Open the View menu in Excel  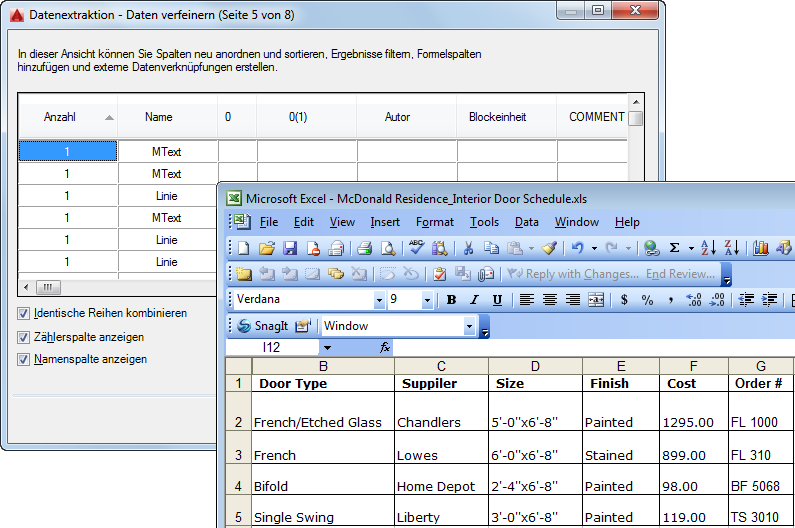click(342, 222)
